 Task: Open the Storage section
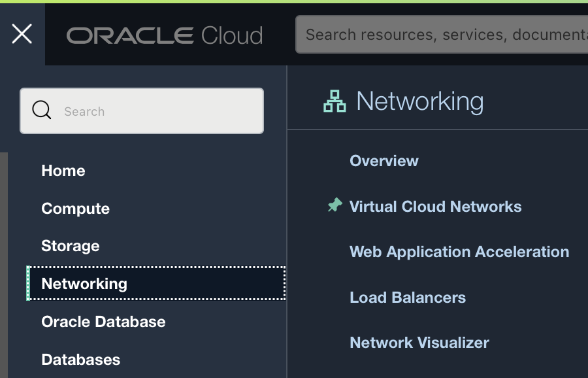click(70, 246)
